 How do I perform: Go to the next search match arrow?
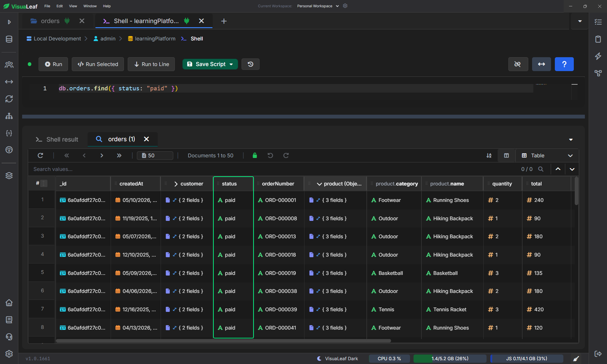point(572,169)
